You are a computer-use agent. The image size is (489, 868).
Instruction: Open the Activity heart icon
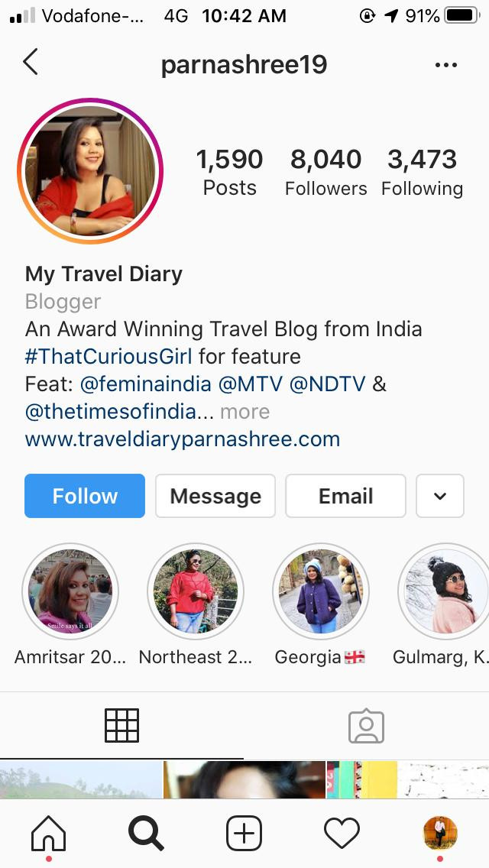[x=342, y=833]
